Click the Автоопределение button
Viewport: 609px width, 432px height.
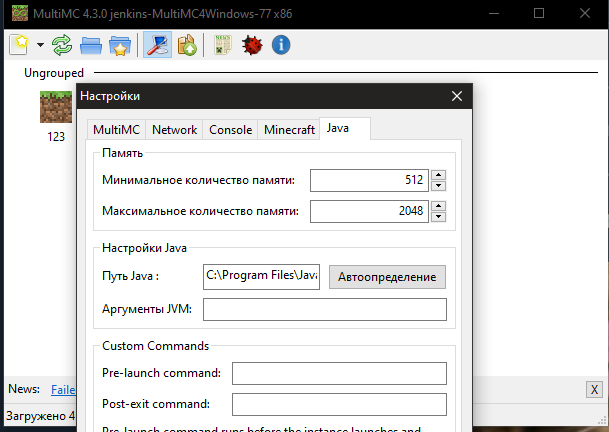click(387, 277)
